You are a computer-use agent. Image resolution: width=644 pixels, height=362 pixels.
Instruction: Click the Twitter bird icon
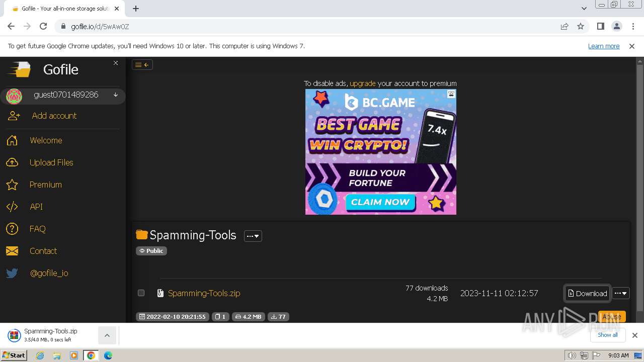pos(12,273)
